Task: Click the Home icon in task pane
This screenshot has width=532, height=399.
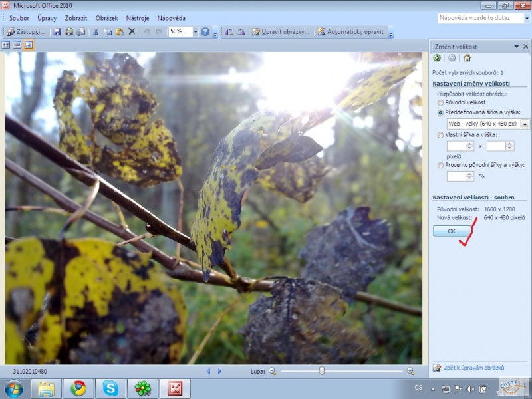Action: 467,58
